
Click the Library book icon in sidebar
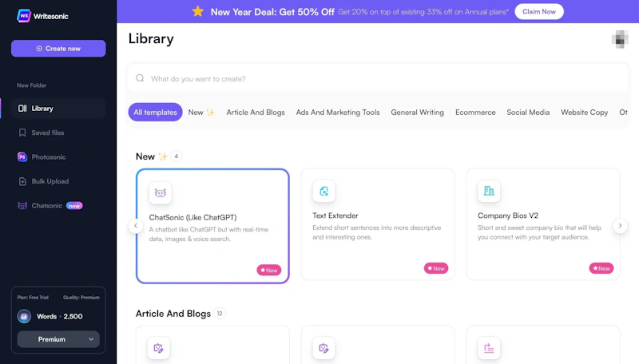pos(22,109)
